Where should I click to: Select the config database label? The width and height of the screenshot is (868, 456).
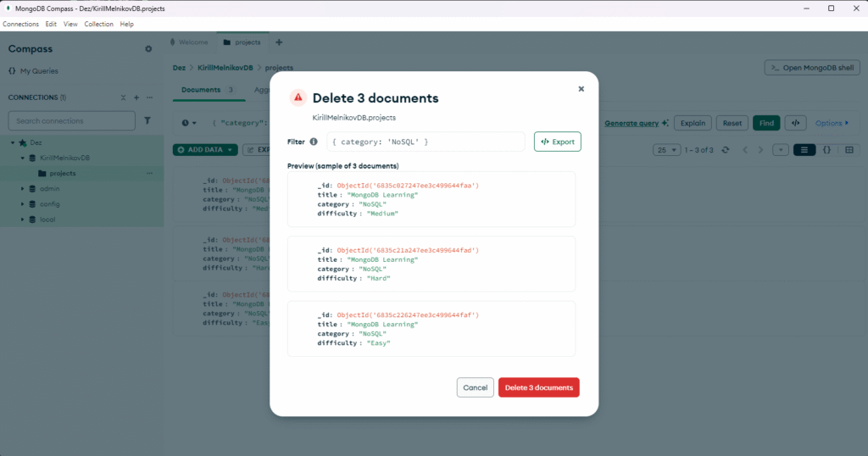[x=49, y=204]
